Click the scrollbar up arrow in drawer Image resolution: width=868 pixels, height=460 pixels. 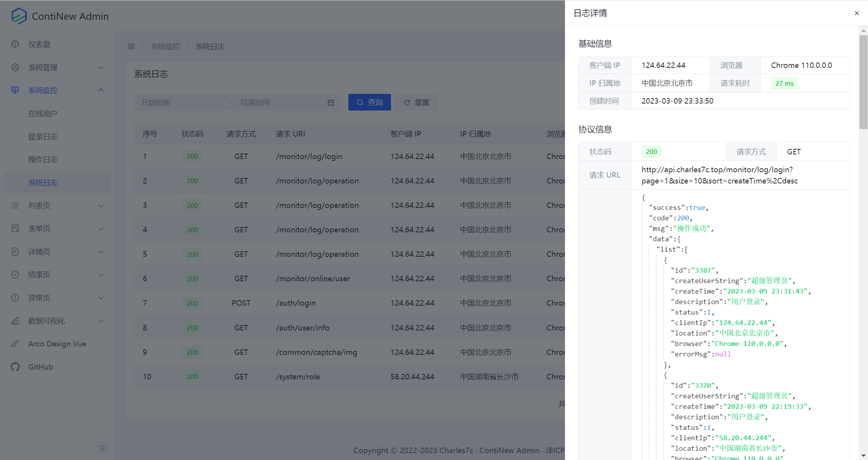point(863,30)
